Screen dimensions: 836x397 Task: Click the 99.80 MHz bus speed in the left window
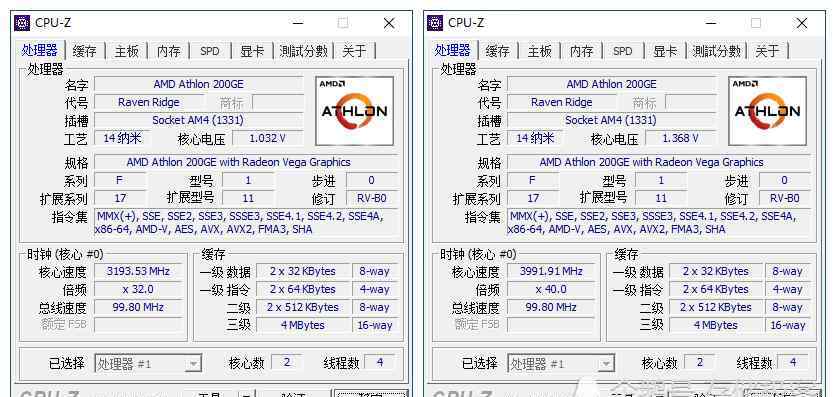pyautogui.click(x=138, y=307)
